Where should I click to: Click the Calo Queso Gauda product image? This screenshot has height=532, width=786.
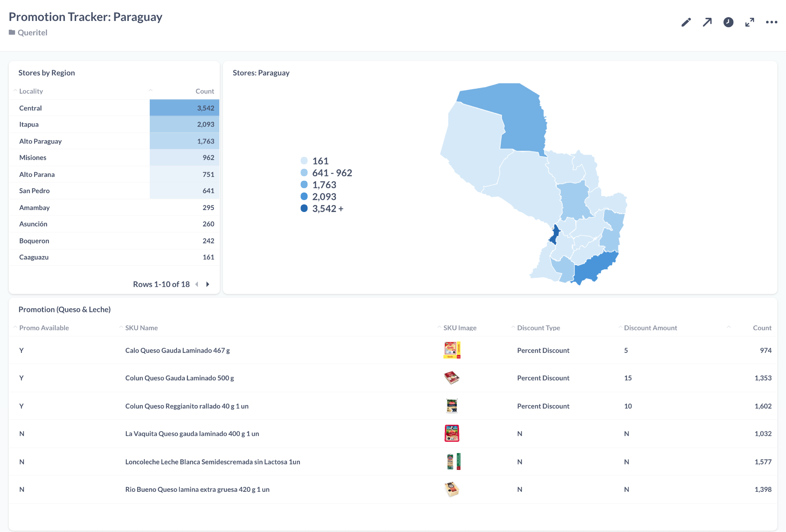pos(452,350)
